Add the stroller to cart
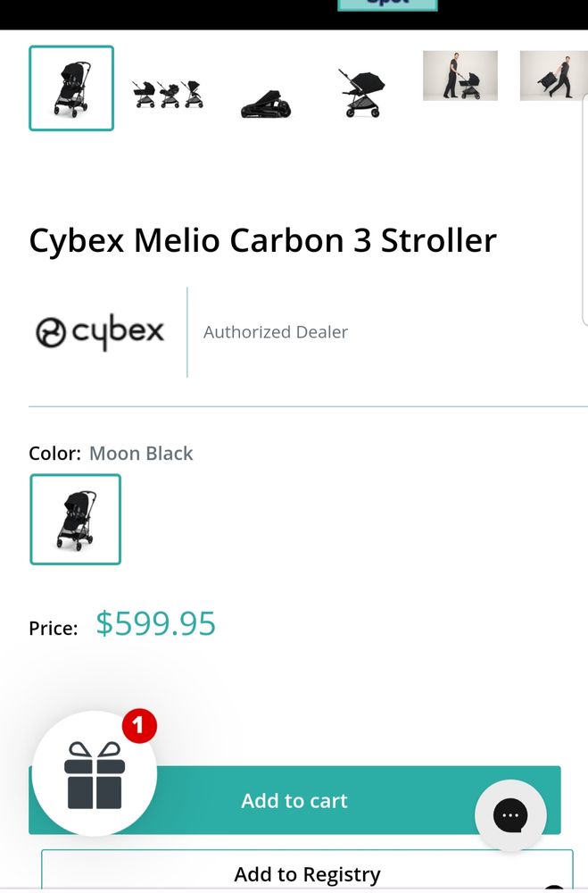The width and height of the screenshot is (588, 893). click(294, 800)
